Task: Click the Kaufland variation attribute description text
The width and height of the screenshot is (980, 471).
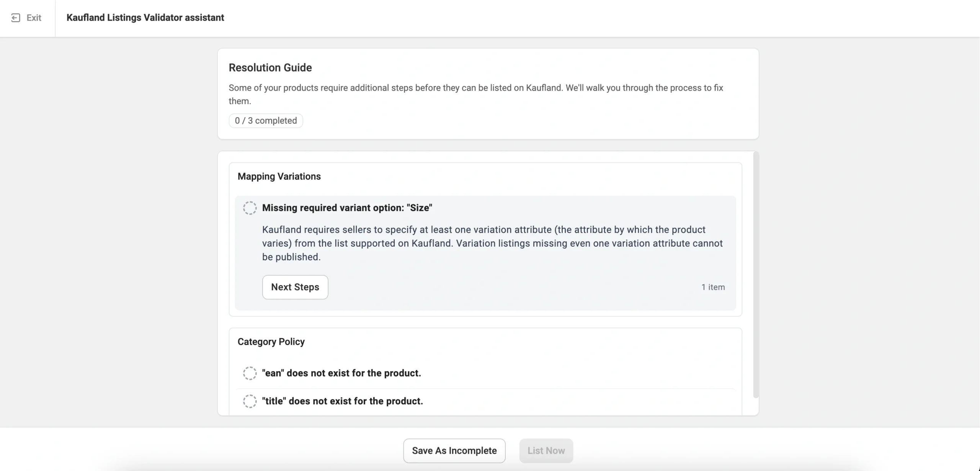Action: point(492,243)
